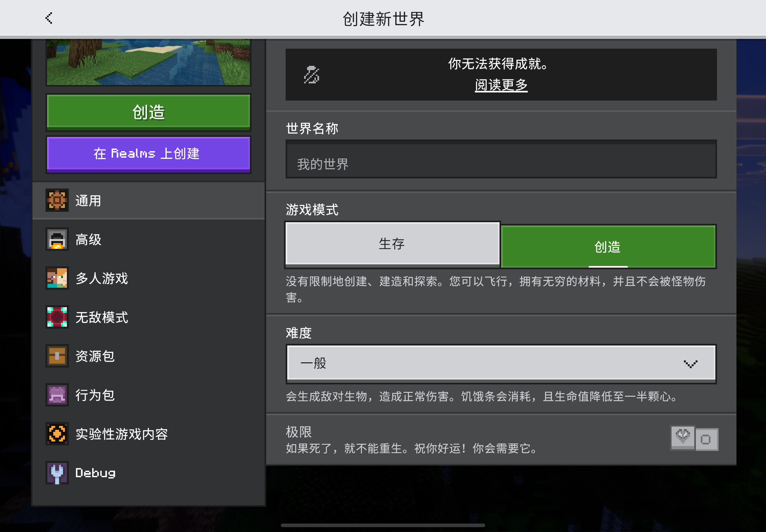Switch to the 多人游戏 tab
The height and width of the screenshot is (532, 766).
tap(148, 278)
